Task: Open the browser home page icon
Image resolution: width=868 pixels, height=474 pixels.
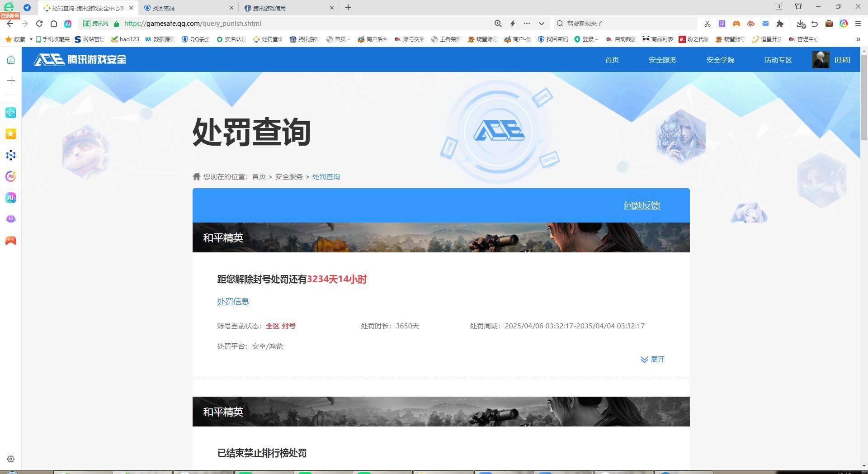Action: tap(54, 24)
